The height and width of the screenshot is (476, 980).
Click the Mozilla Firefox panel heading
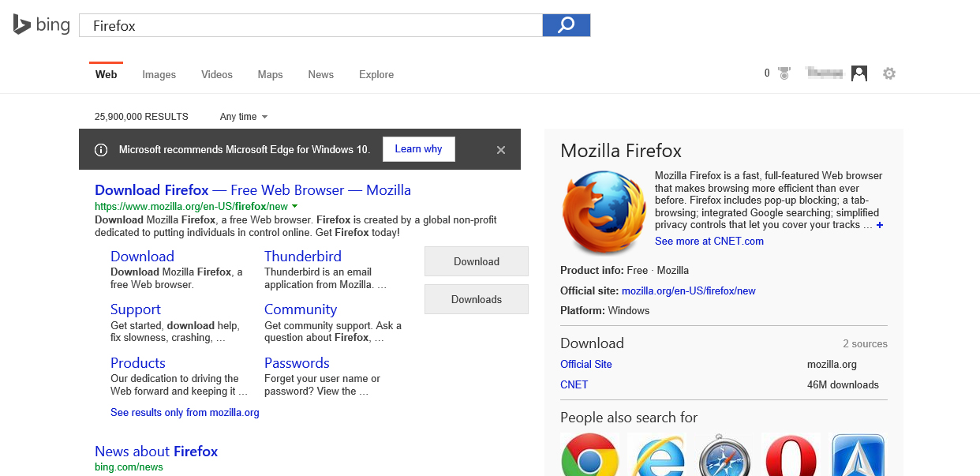(x=621, y=151)
